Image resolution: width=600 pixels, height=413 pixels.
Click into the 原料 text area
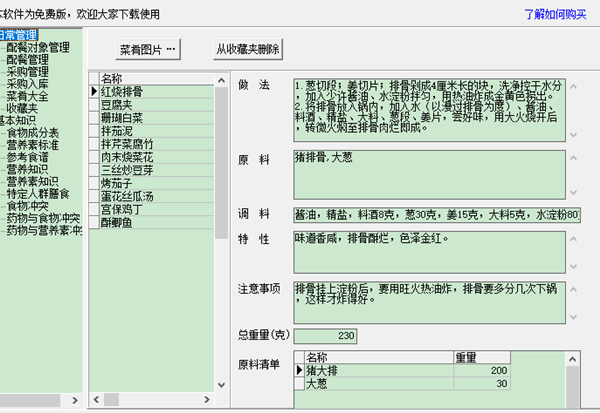click(x=429, y=175)
